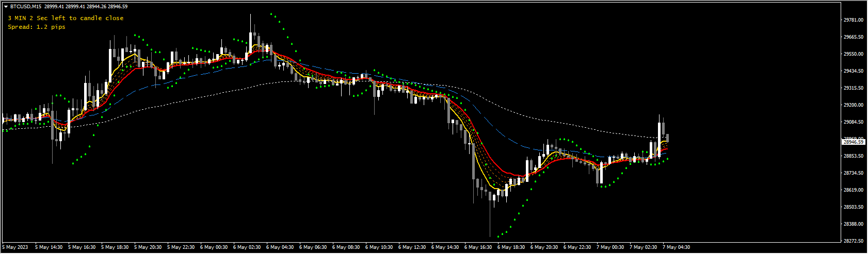Click the 28734.50 price axis label
The height and width of the screenshot is (254, 868).
pyautogui.click(x=854, y=173)
